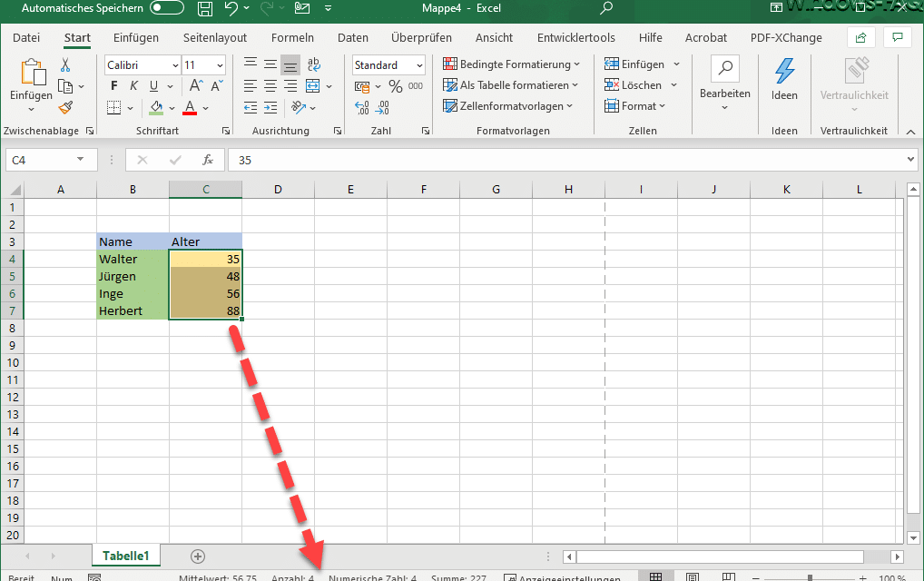Apply underline formatting (U)
The image size is (924, 581).
click(x=153, y=86)
